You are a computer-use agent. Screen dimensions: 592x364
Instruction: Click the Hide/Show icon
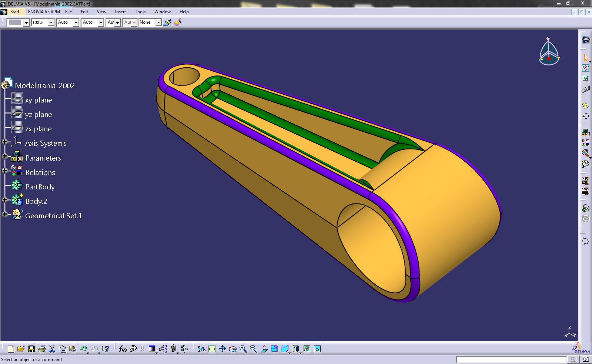307,349
